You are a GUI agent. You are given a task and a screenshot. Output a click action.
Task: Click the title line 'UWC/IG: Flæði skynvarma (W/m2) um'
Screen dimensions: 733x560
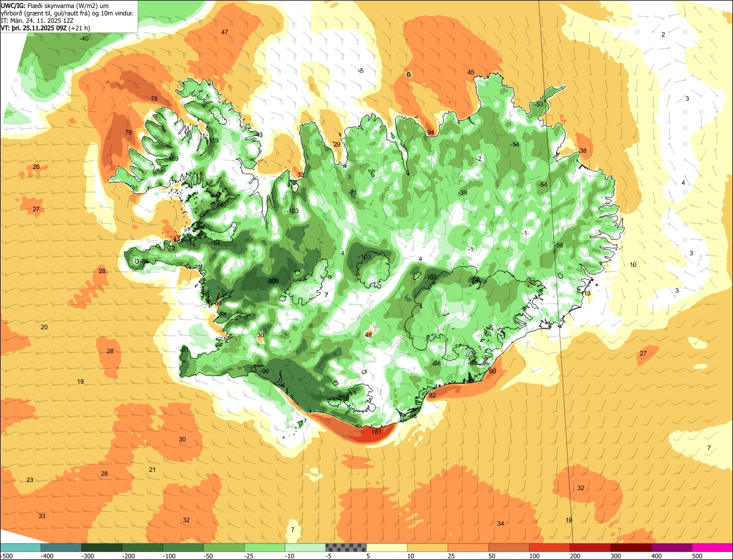click(56, 5)
